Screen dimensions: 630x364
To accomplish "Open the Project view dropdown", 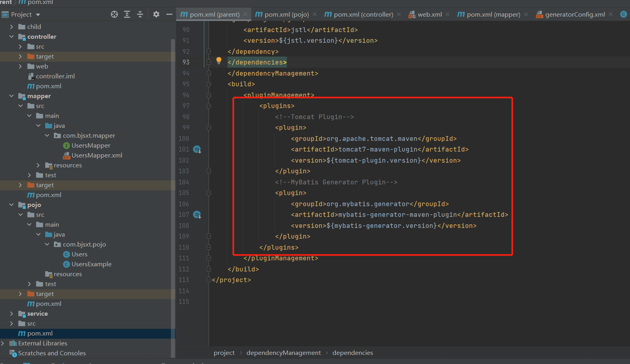I will point(38,15).
